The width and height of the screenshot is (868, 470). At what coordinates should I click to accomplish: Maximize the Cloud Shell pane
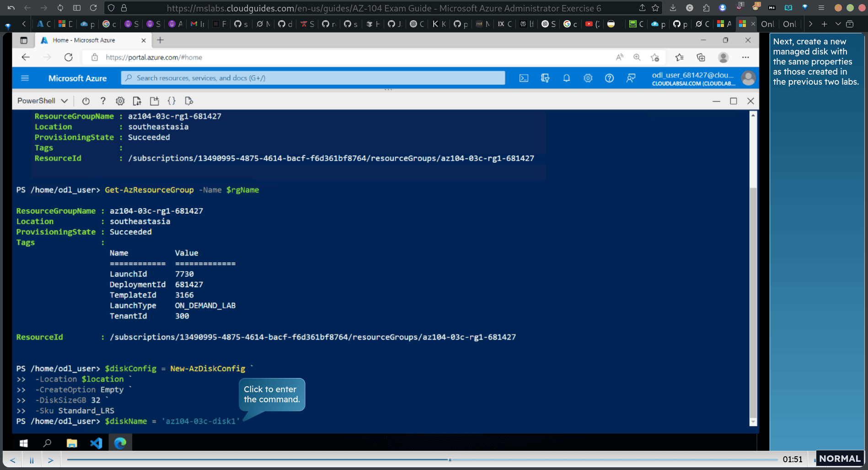click(734, 101)
